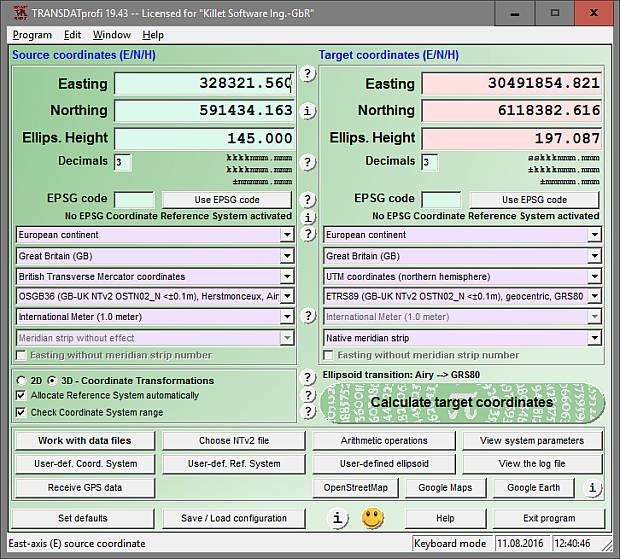Click the info icon right of Google Earth

click(x=593, y=488)
